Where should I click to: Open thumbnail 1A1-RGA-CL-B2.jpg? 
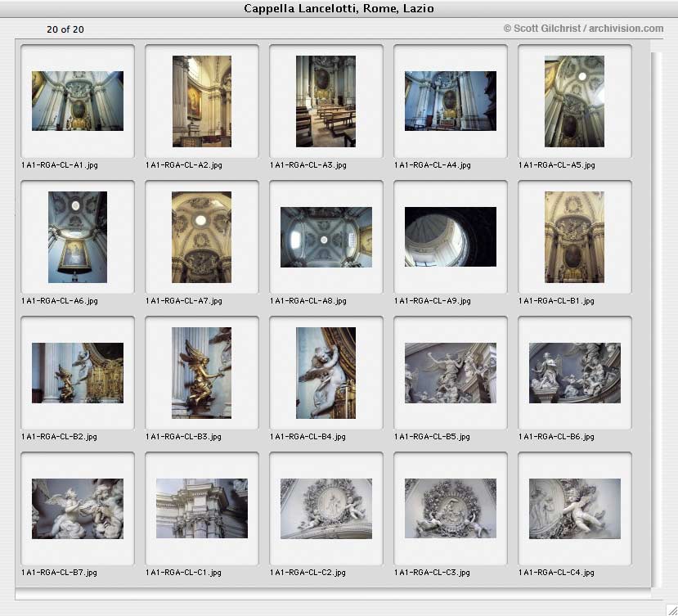coord(78,373)
